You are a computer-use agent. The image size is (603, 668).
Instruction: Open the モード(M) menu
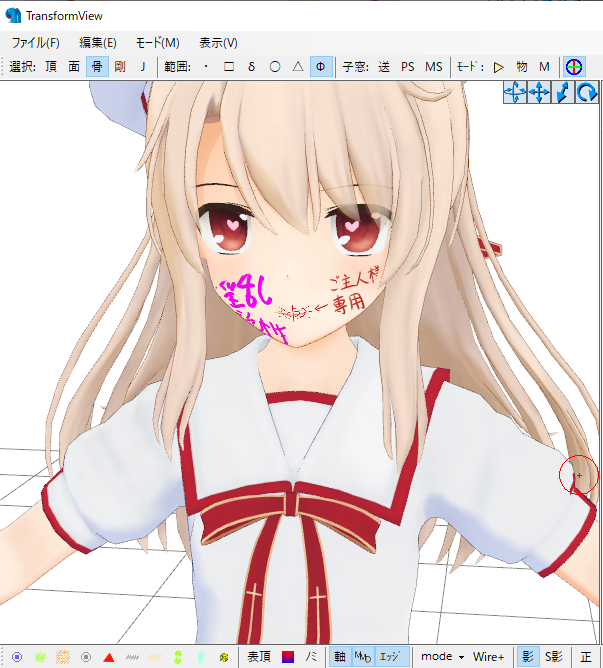157,43
